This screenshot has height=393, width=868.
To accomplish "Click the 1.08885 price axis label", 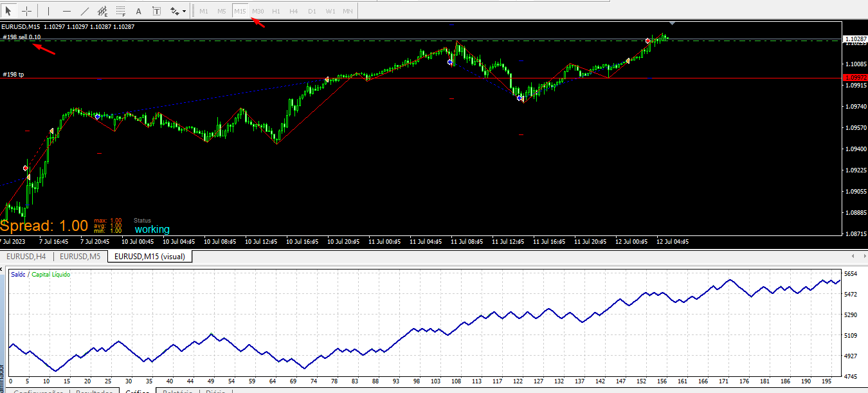I will point(855,212).
